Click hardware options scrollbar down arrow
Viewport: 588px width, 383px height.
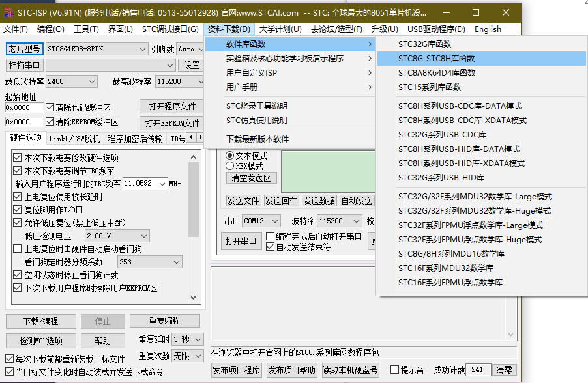(193, 298)
